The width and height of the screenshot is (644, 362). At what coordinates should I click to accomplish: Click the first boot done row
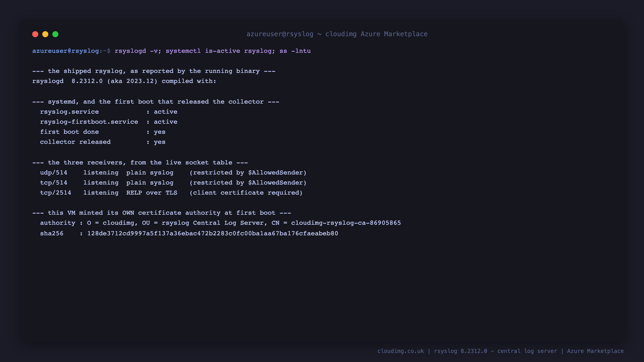pos(103,132)
